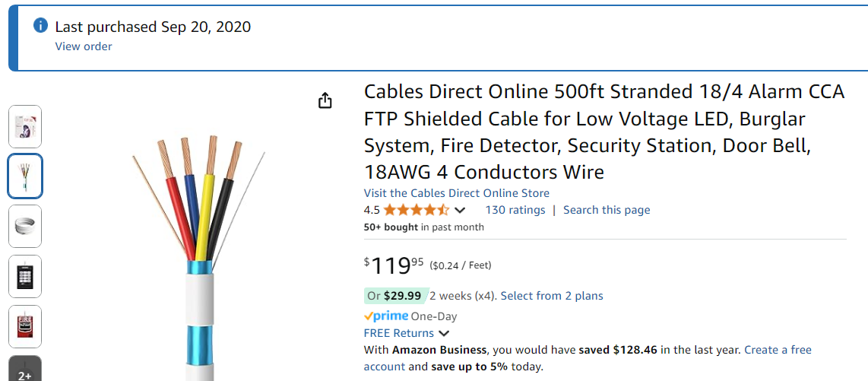868x381 pixels.
Task: Open the 130 ratings link
Action: tap(515, 210)
